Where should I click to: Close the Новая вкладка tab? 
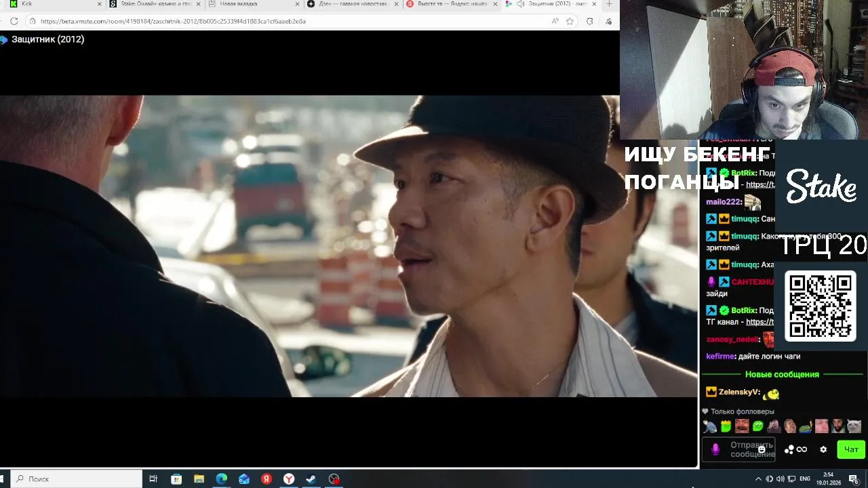pyautogui.click(x=298, y=4)
